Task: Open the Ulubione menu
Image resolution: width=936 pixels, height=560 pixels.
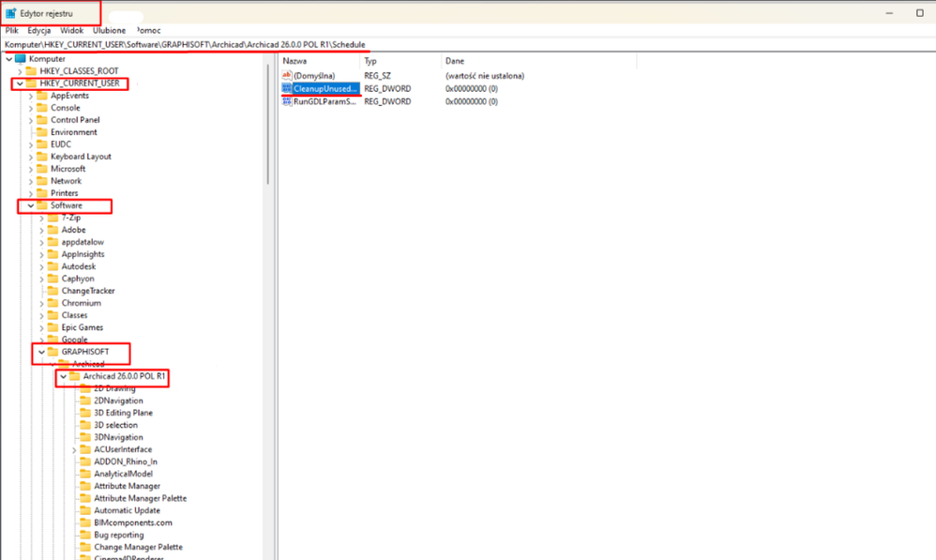Action: coord(109,30)
